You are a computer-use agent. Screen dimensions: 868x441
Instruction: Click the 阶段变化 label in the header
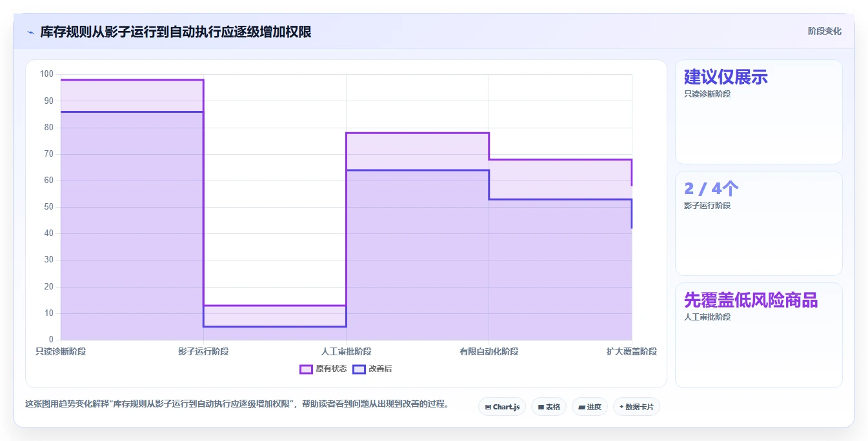pyautogui.click(x=824, y=31)
